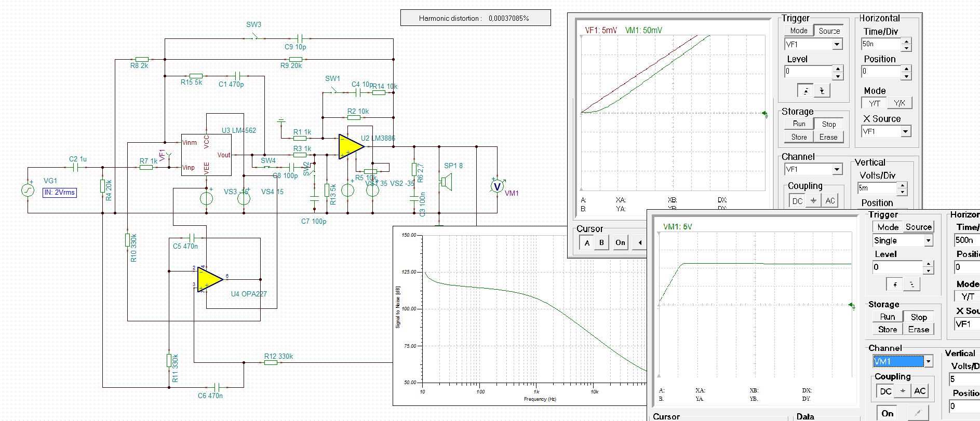Select rising edge trigger in lower VM1 oscilloscope
The height and width of the screenshot is (421, 980).
(895, 284)
